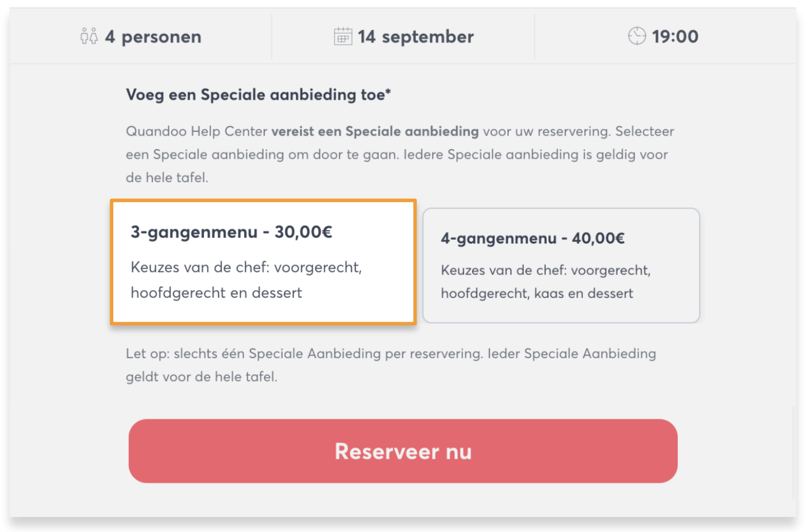808x532 pixels.
Task: Open the 19:00 time selector
Action: point(674,37)
